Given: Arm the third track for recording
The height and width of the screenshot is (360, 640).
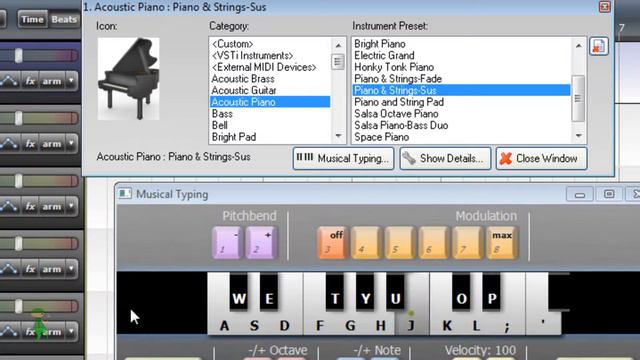Looking at the screenshot, I should (52, 207).
